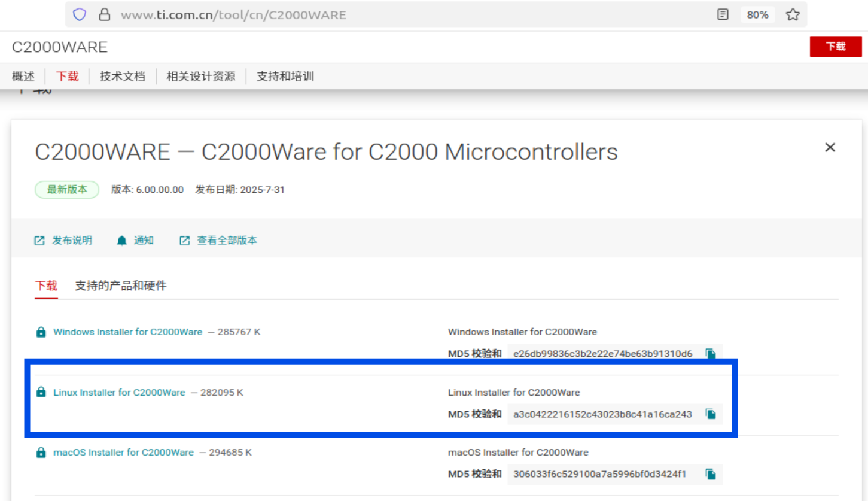Viewport: 868px width, 501px height.
Task: Switch to 支持的产品和硬件 tab
Action: pyautogui.click(x=121, y=286)
